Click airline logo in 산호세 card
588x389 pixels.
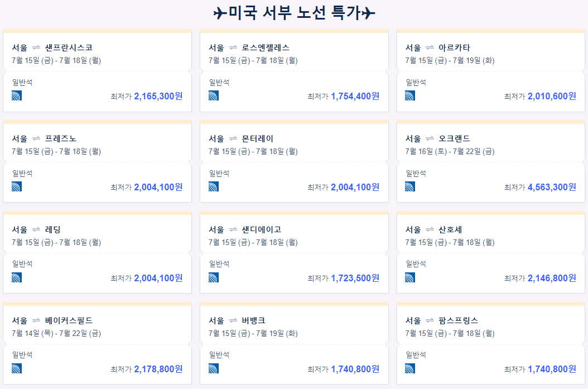410,277
